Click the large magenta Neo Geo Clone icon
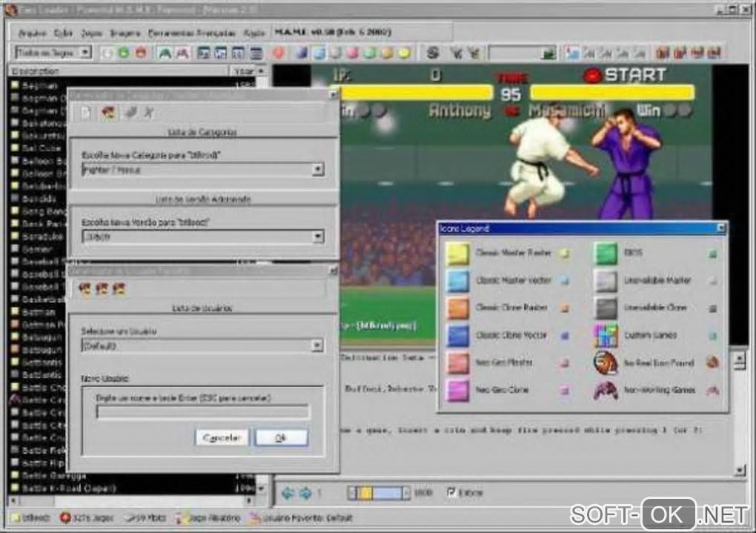 tap(457, 390)
